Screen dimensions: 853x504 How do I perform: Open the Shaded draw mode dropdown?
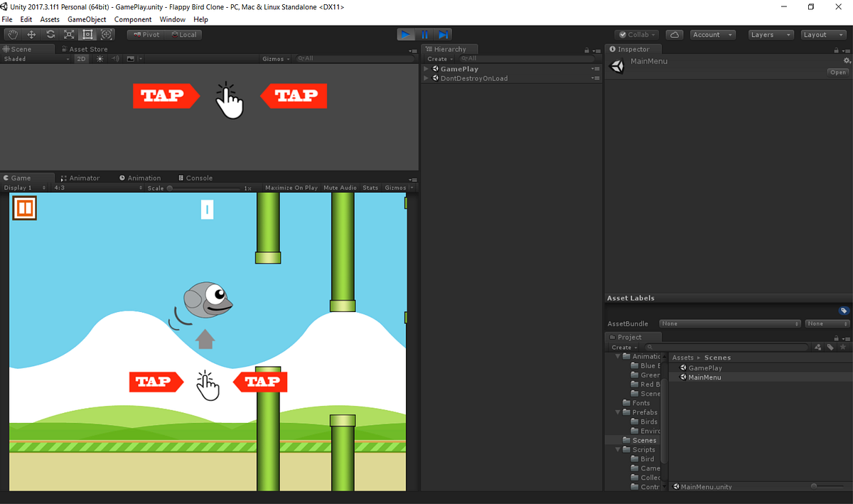[x=32, y=58]
